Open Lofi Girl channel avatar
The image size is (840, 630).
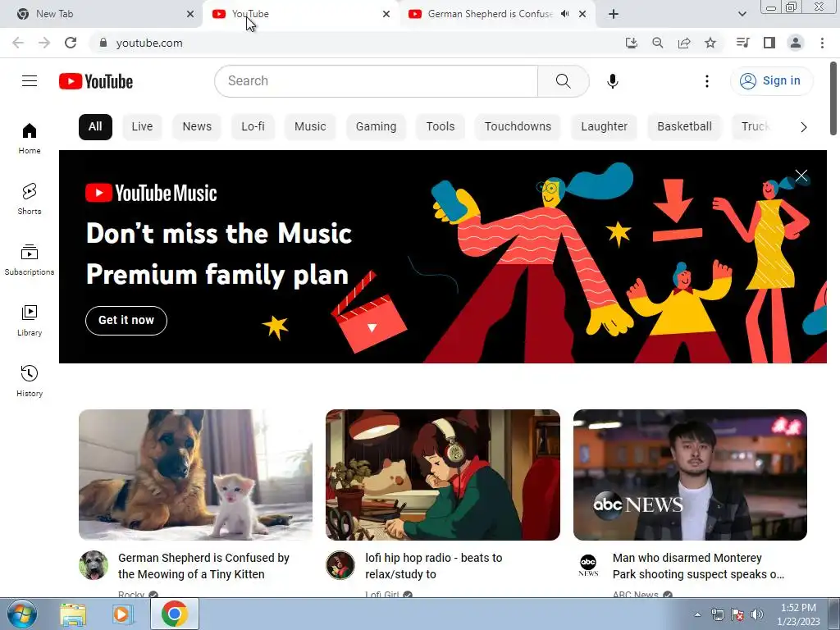[340, 565]
